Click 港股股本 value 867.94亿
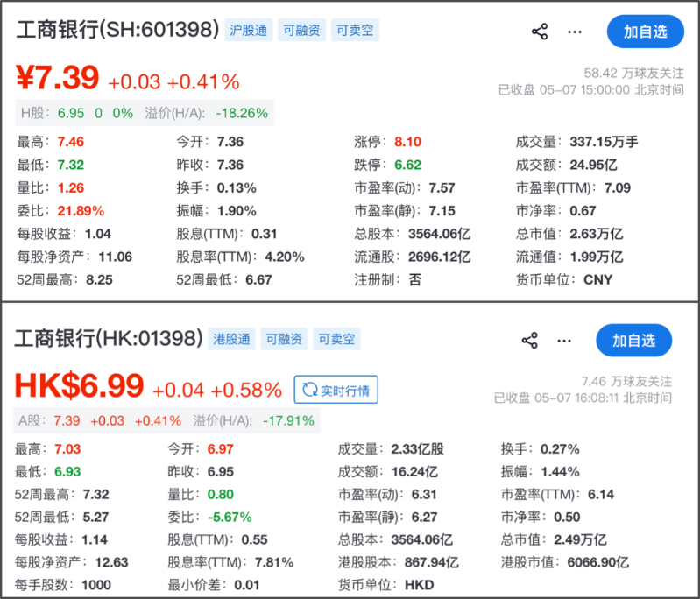Screen dimensions: 700x599 (x=431, y=562)
